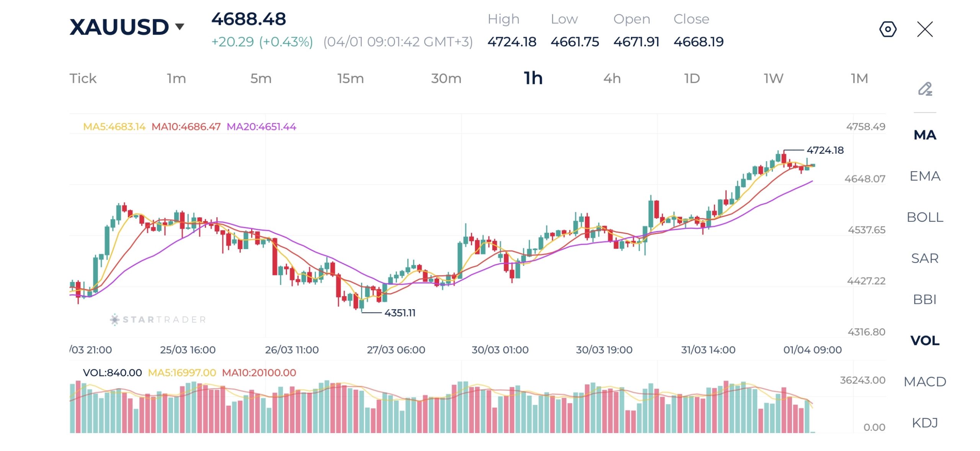
Task: Enable the SAR indicator
Action: tap(925, 258)
